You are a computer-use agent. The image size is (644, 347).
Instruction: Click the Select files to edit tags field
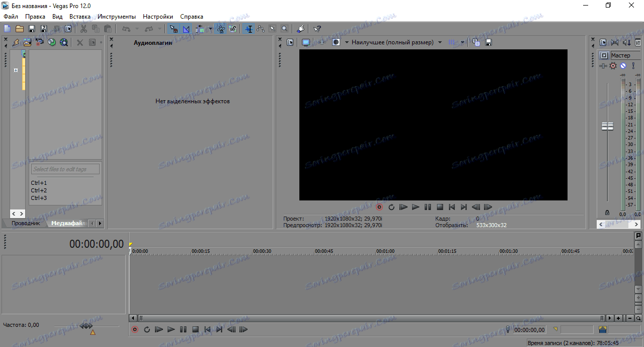(65, 169)
